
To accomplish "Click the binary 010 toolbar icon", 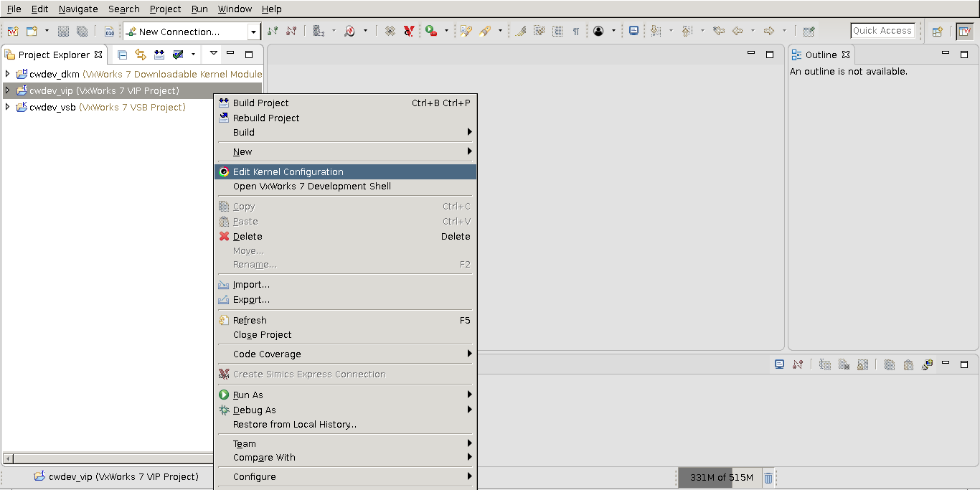I will click(109, 31).
